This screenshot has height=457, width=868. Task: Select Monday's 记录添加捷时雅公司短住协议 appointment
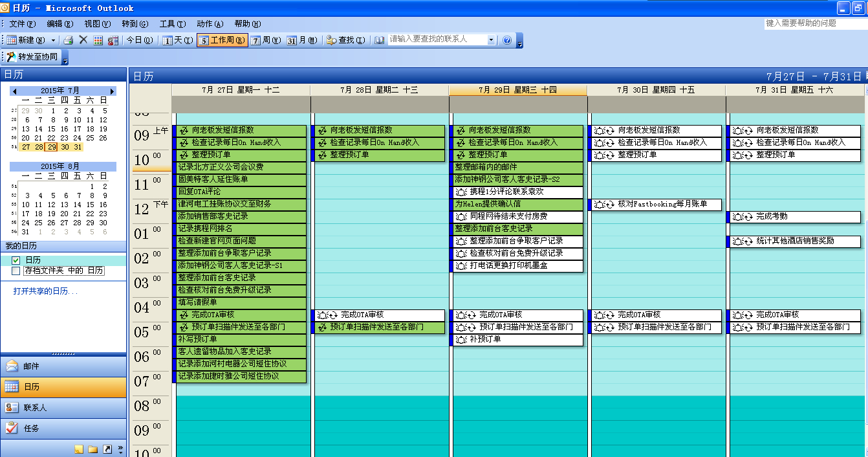pos(241,376)
